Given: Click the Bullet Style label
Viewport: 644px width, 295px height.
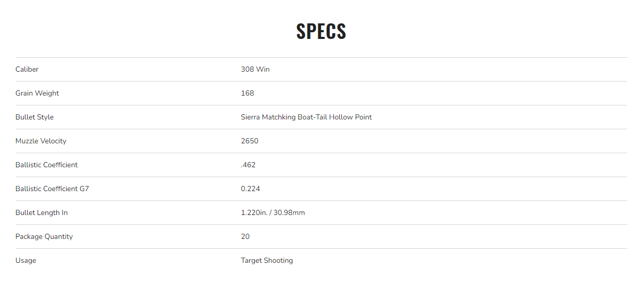Looking at the screenshot, I should 34,117.
